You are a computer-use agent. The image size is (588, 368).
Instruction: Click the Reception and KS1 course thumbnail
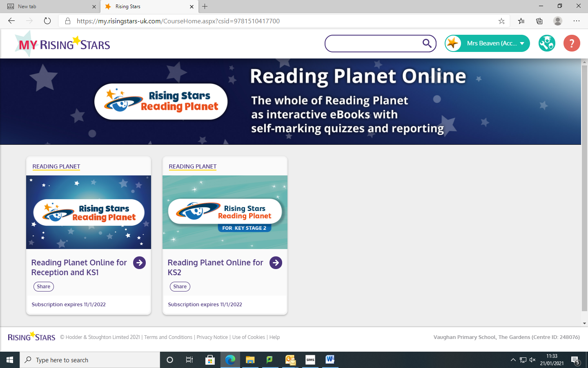89,212
